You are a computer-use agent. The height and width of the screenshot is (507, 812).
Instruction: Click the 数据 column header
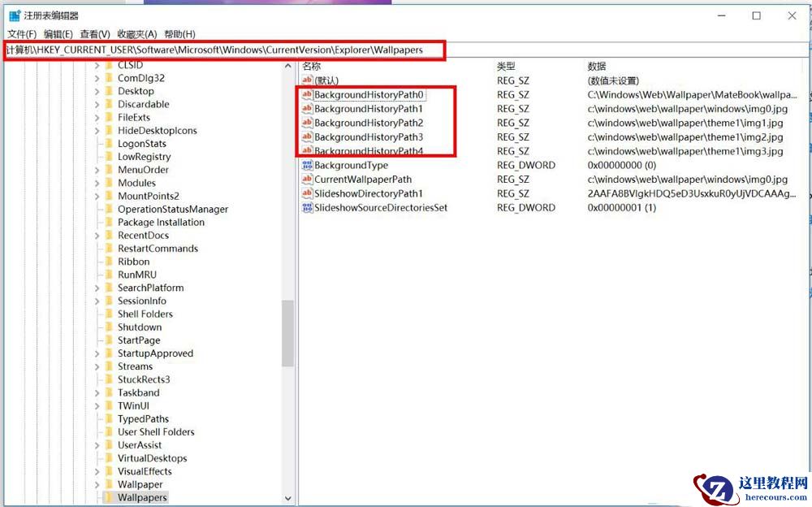pyautogui.click(x=597, y=66)
